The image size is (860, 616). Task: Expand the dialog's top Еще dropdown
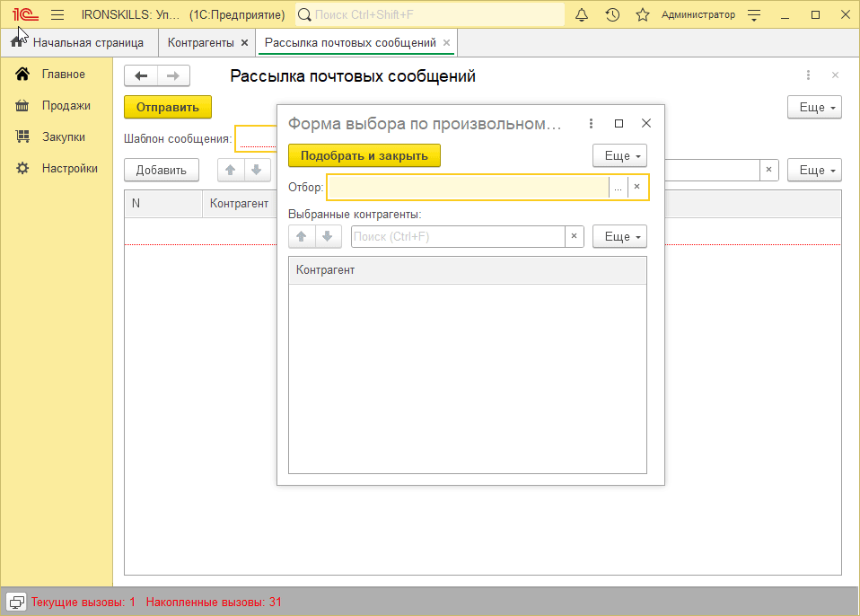[619, 155]
